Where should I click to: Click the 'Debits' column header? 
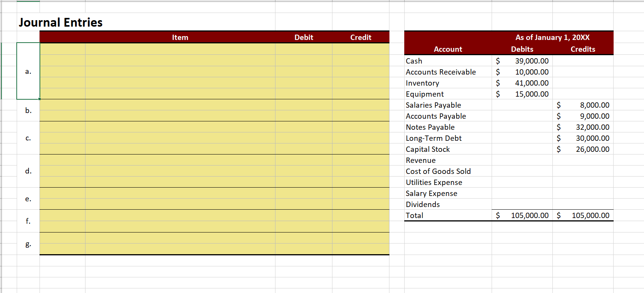point(522,49)
